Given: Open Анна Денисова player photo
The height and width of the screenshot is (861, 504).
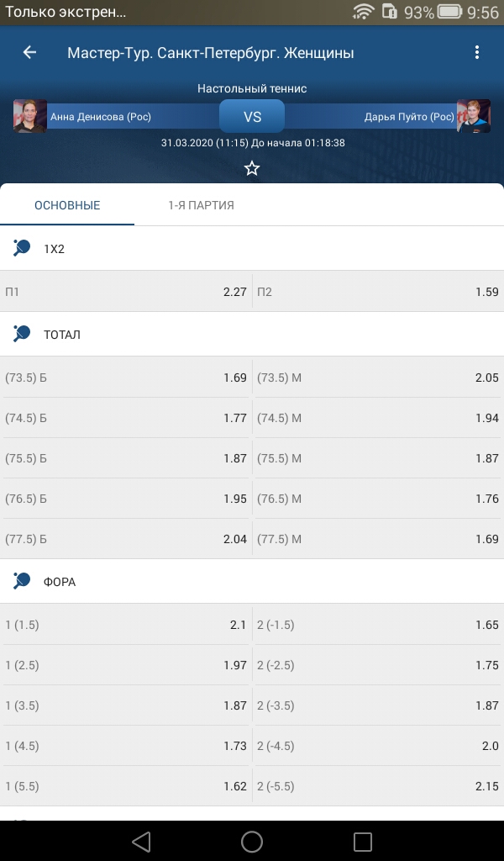Looking at the screenshot, I should 29,116.
